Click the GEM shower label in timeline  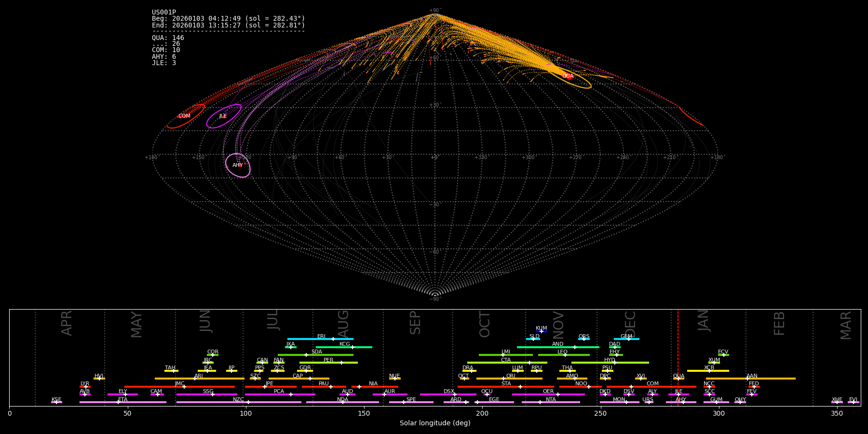point(626,337)
